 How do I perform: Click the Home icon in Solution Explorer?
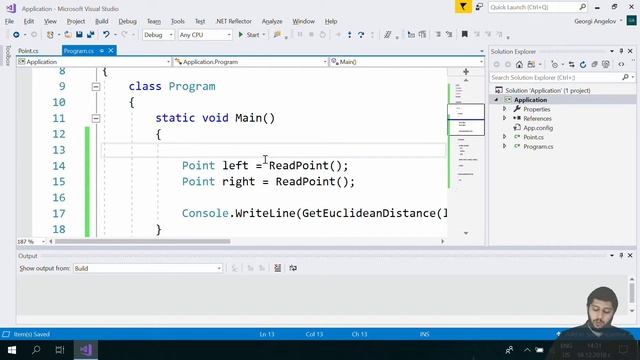[519, 64]
